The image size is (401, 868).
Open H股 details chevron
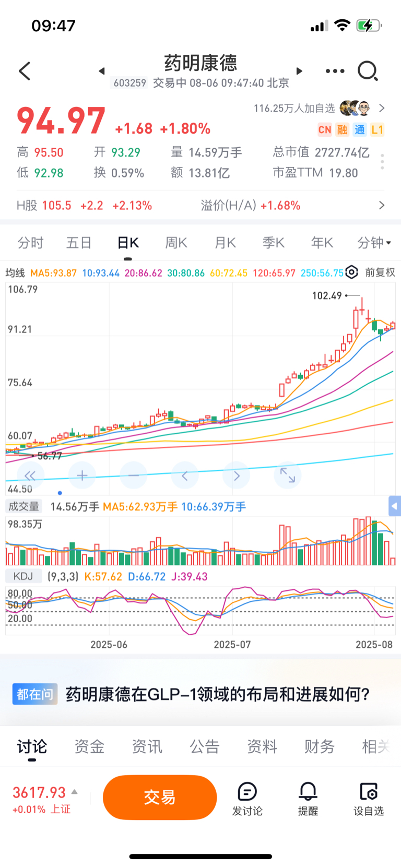382,205
